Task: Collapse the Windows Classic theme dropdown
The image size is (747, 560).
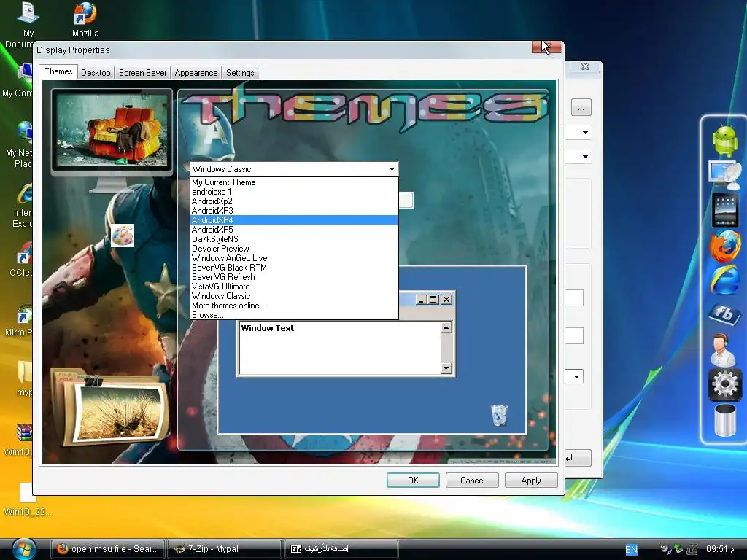Action: pyautogui.click(x=392, y=169)
